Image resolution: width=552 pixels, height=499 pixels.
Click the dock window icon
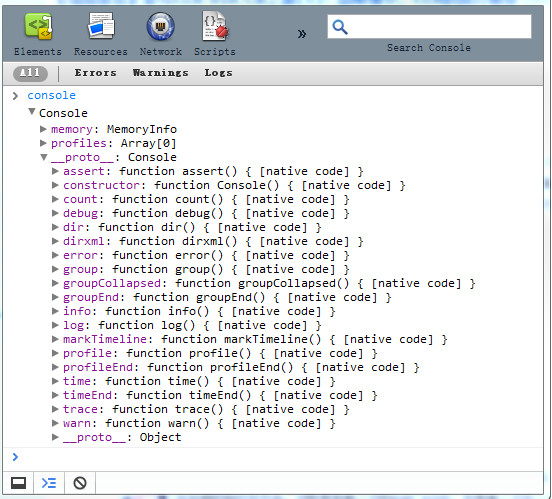point(18,483)
